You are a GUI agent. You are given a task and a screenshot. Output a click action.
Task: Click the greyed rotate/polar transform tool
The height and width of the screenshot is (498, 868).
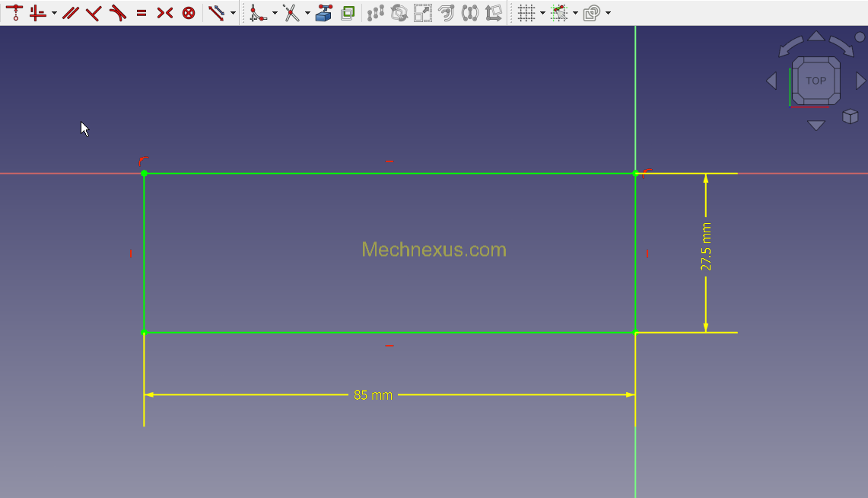(399, 12)
